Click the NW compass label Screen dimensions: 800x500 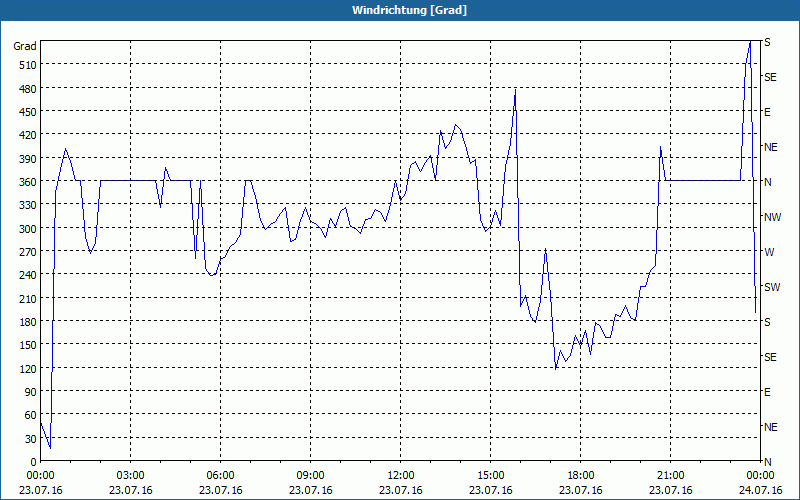[772, 217]
